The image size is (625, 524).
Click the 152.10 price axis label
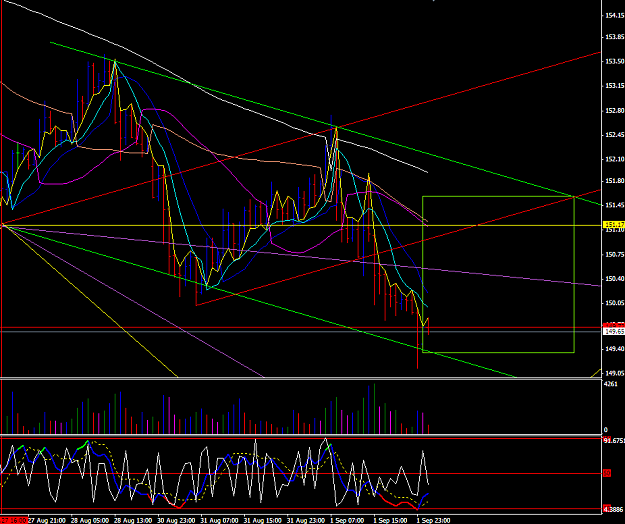coord(615,159)
